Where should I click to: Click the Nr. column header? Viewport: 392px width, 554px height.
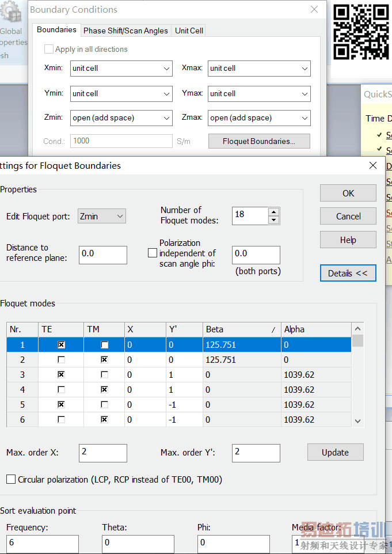(x=22, y=329)
